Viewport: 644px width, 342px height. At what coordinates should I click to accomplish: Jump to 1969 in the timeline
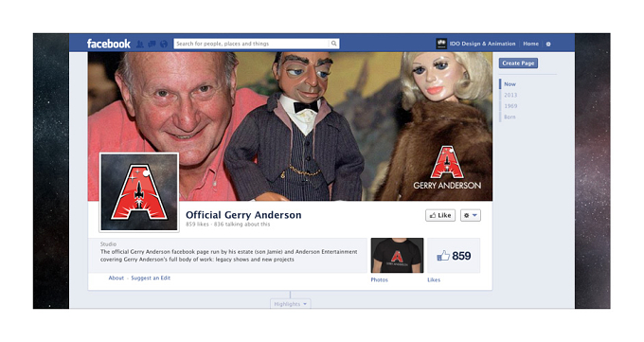510,106
